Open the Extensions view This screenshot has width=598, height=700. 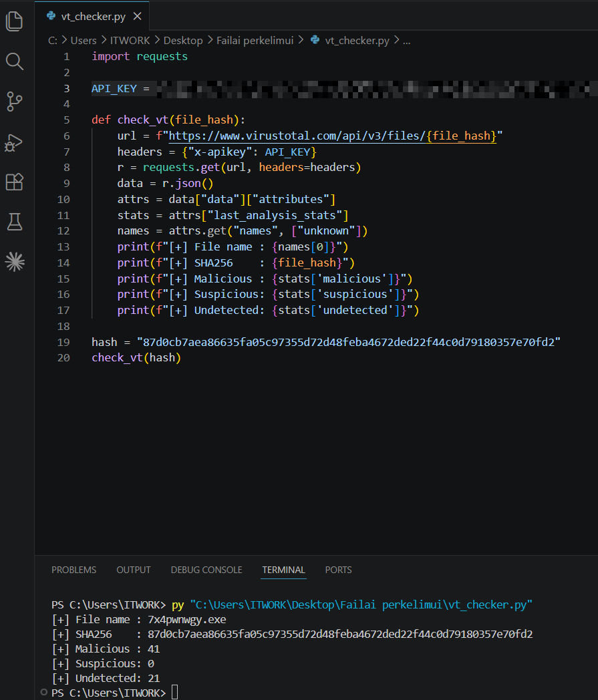pos(14,182)
